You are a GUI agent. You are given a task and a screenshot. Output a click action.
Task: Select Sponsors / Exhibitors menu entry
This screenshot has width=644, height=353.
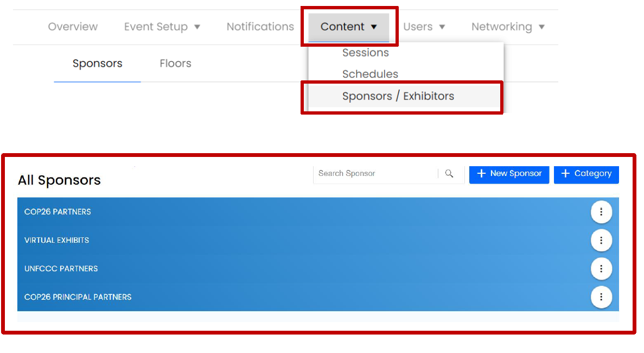click(x=398, y=96)
